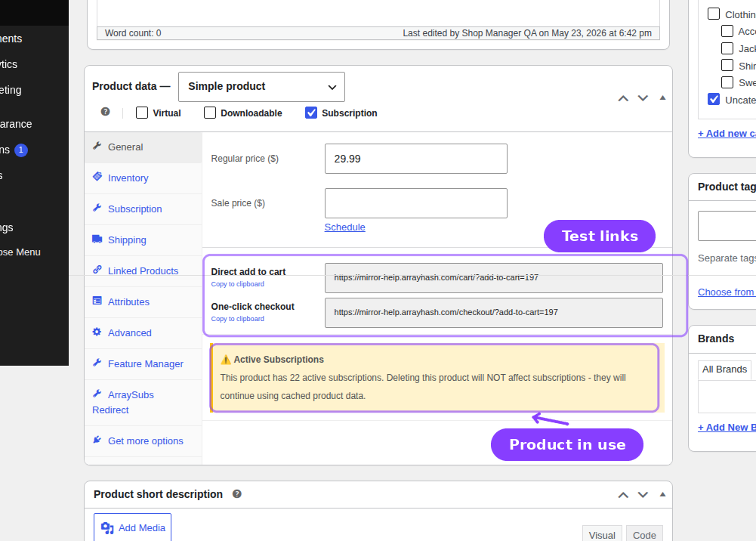Click the General tab wrench icon
The width and height of the screenshot is (756, 541).
[x=97, y=146]
